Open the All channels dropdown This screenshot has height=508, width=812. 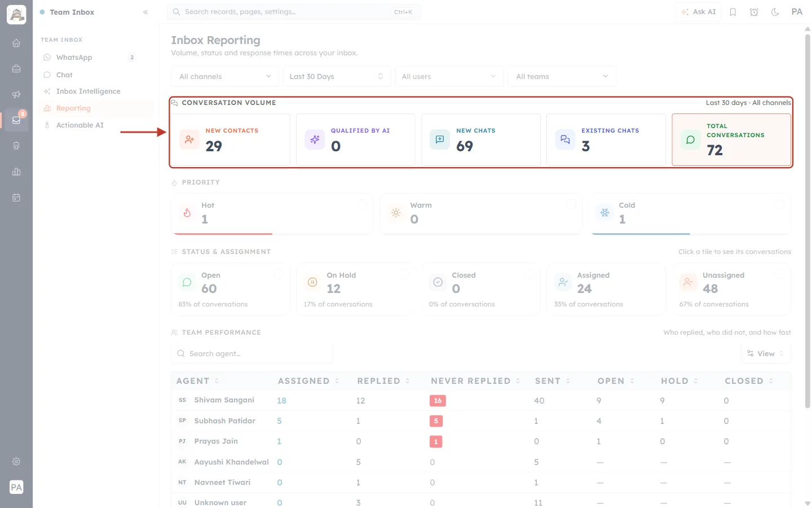coord(224,76)
